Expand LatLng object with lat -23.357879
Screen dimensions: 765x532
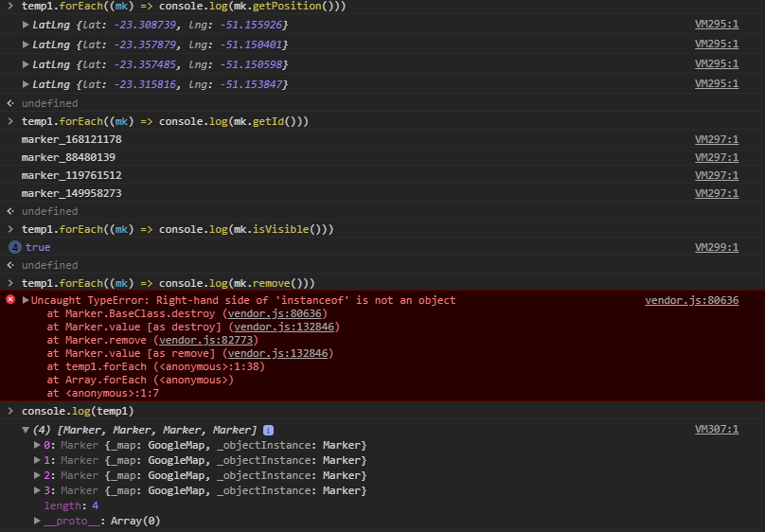coord(26,44)
